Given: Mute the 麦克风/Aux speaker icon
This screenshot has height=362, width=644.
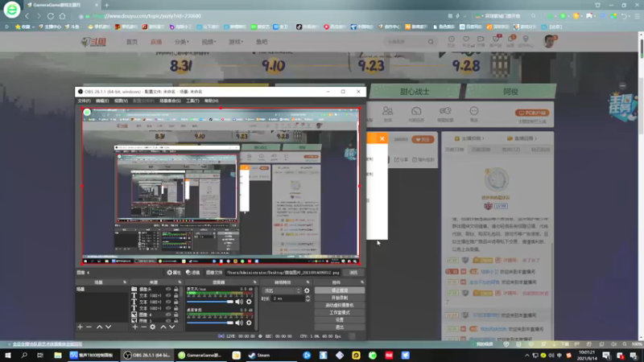Looking at the screenshot, I should (239, 302).
